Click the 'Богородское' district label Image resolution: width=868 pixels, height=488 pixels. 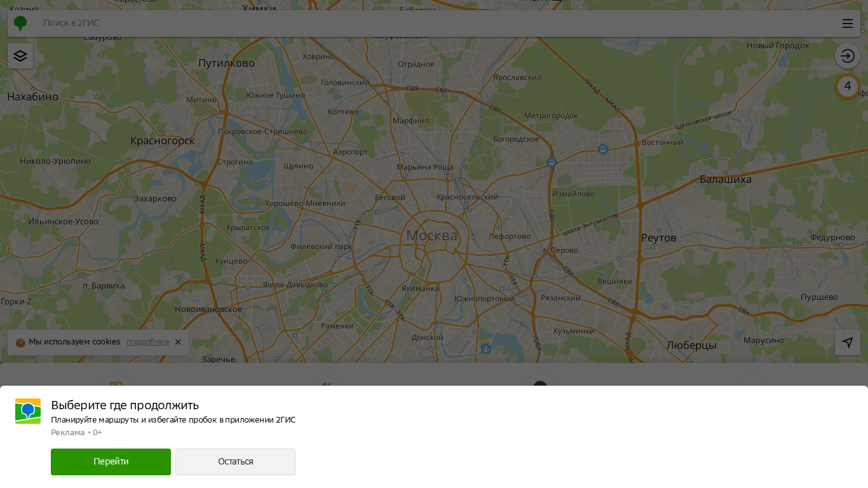(516, 139)
